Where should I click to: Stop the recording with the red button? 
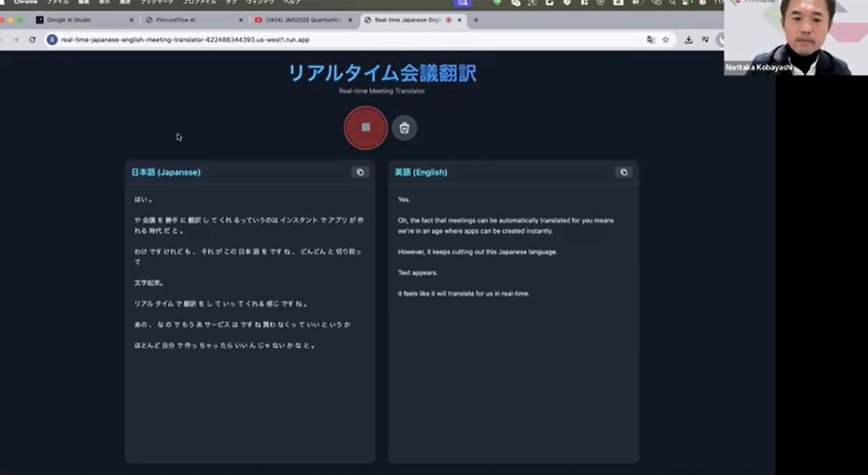[x=365, y=128]
